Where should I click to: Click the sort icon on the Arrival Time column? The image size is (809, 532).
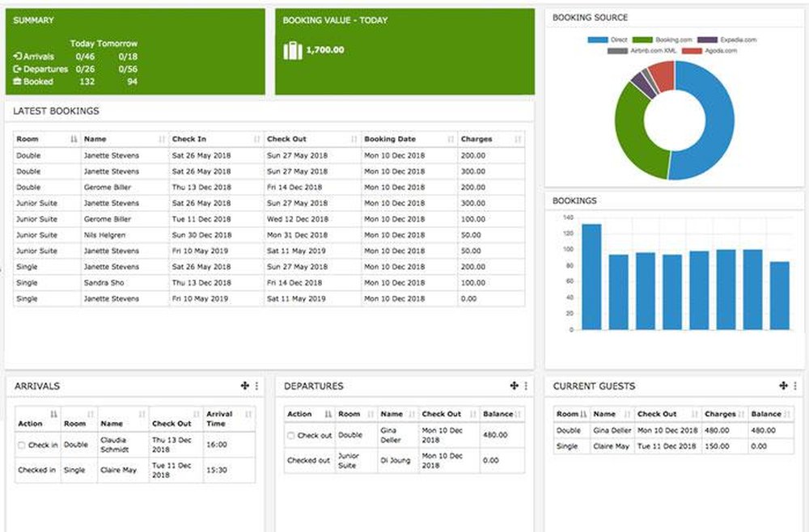tap(248, 413)
